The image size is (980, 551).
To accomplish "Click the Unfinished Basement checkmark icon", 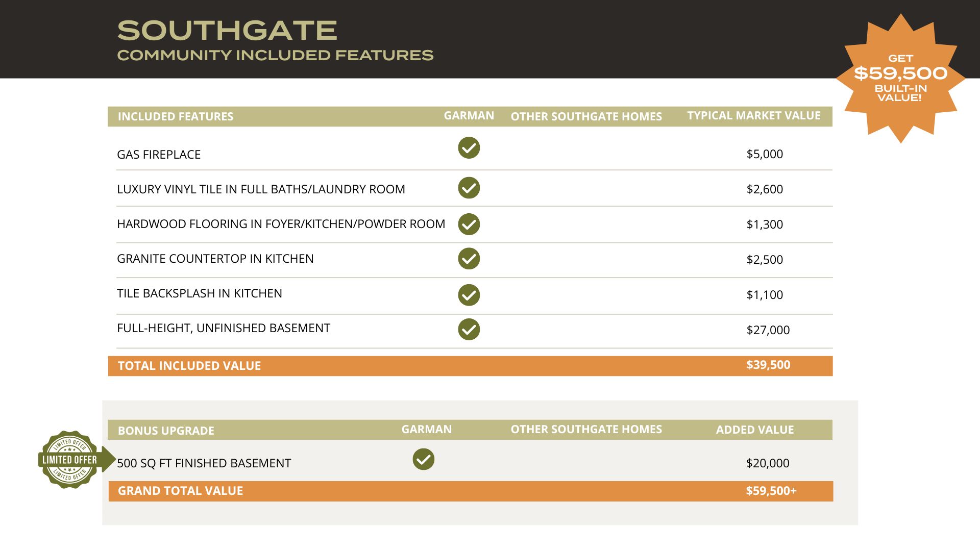I will tap(469, 329).
